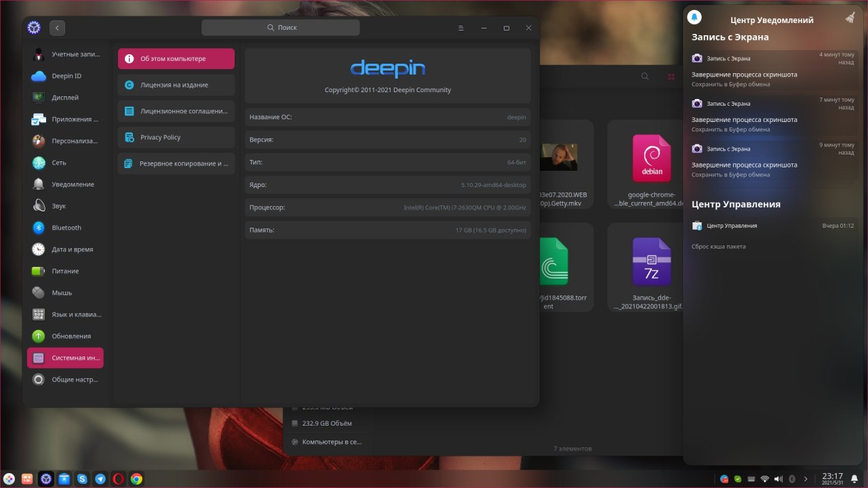
Task: Select Системная информация in the sidebar
Action: [x=65, y=358]
